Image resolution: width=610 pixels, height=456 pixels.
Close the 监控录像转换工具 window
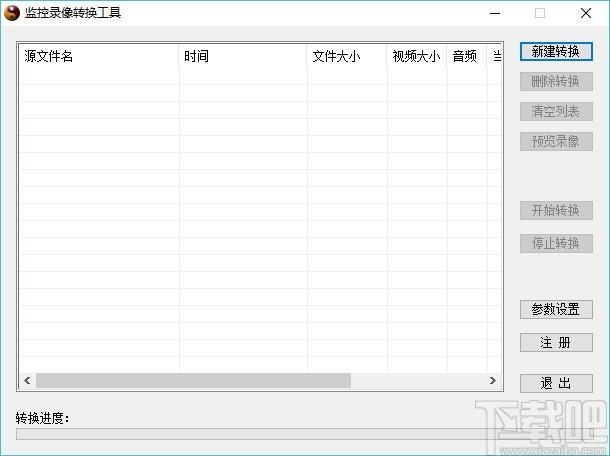(585, 13)
